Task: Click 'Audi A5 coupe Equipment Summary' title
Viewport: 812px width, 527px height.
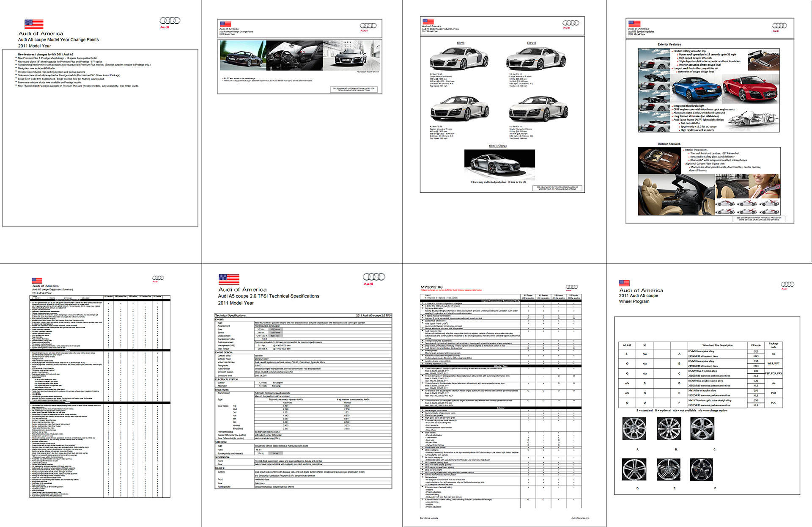Action: pos(53,290)
